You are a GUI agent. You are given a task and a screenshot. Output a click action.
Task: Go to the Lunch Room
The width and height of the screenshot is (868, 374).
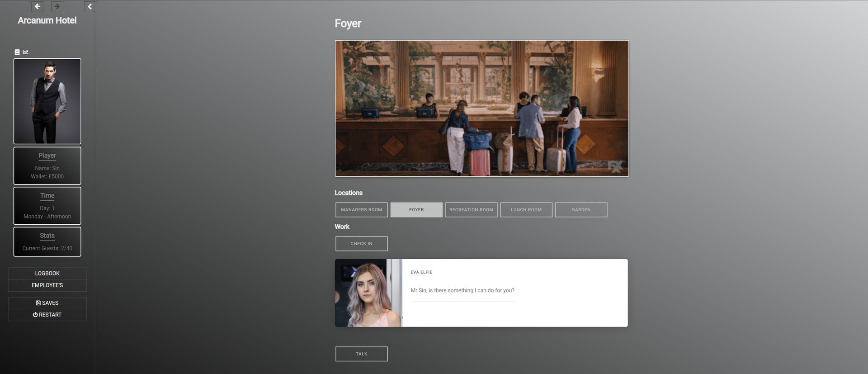526,210
